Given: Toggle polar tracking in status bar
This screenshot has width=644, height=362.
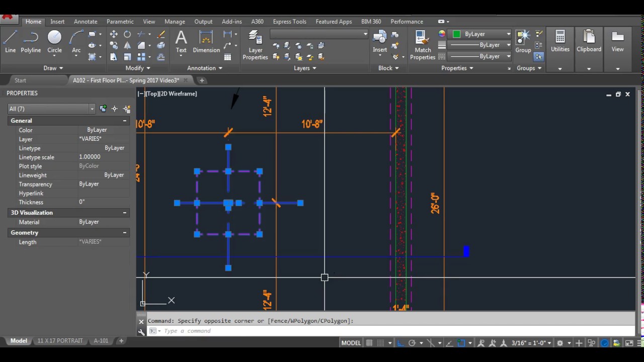Looking at the screenshot, I should (412, 343).
